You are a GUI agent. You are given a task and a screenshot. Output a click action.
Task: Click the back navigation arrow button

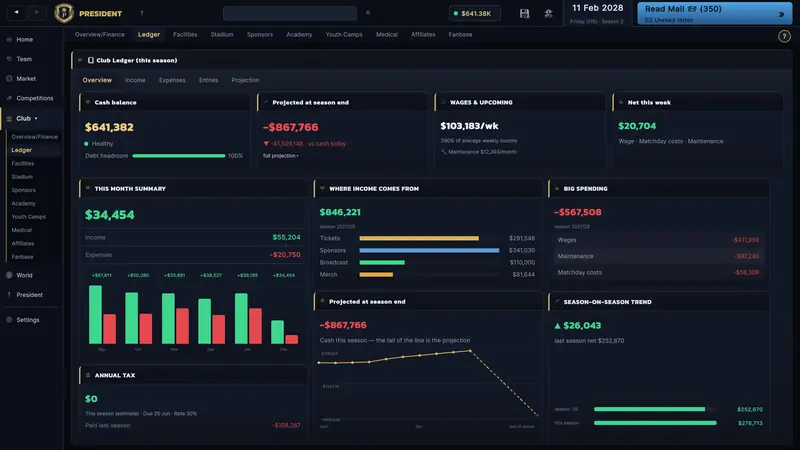[x=16, y=12]
